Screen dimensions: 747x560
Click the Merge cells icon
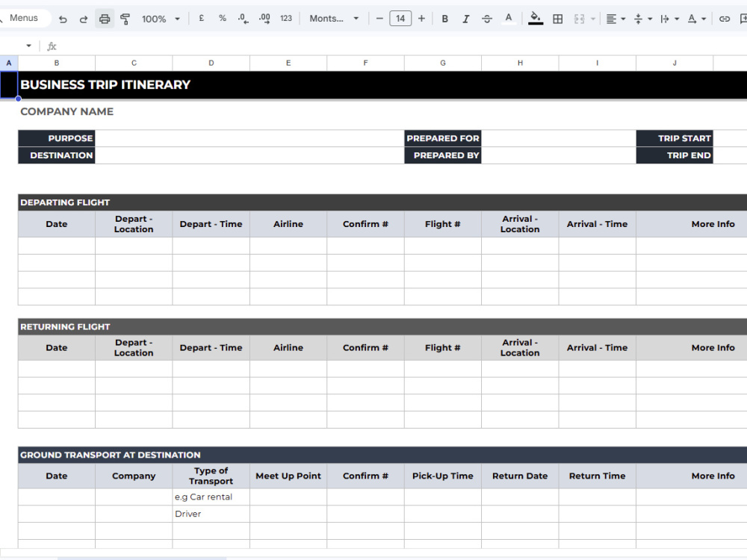click(x=579, y=19)
